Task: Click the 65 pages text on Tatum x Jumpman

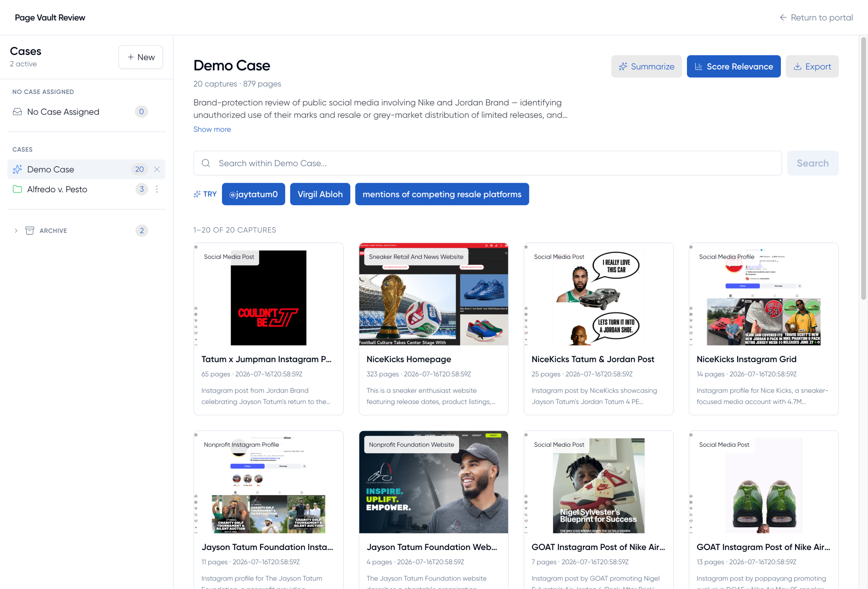Action: coord(216,374)
